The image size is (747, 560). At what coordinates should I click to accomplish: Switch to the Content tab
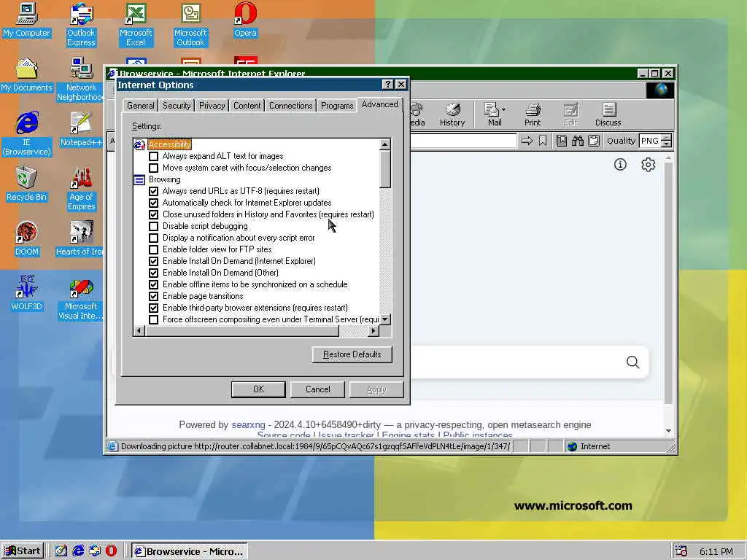tap(247, 106)
